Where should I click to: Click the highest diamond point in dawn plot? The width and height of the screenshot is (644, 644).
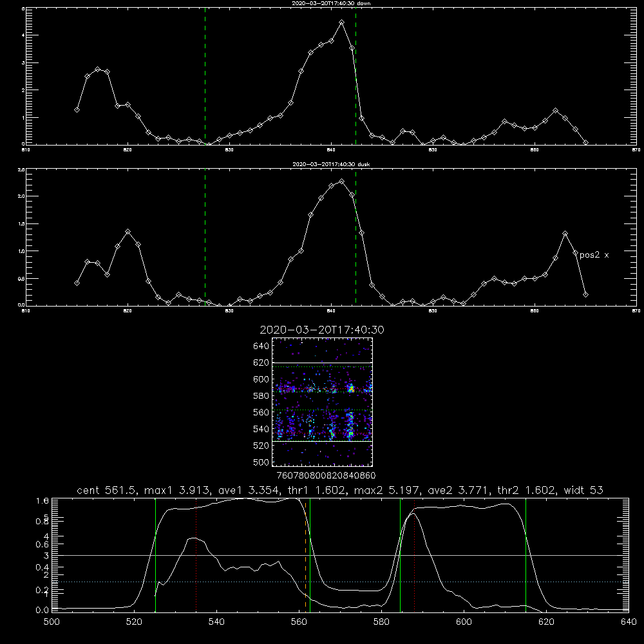[x=341, y=22]
